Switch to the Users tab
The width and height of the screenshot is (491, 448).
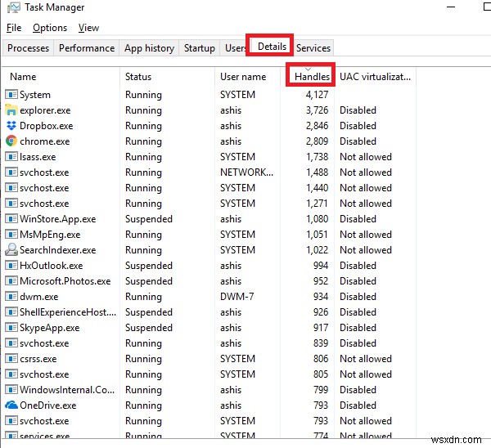(x=235, y=48)
